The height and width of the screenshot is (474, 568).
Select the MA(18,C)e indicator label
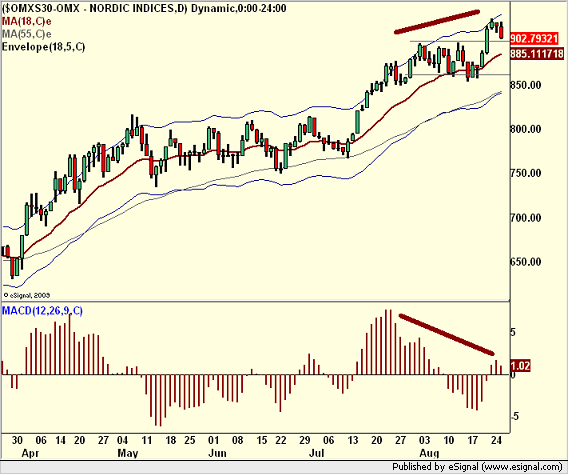(27, 21)
